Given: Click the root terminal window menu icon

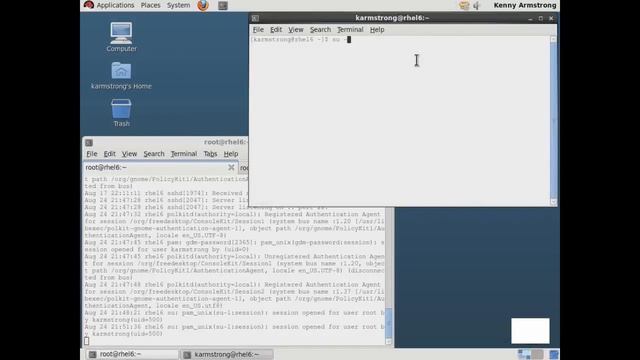Looking at the screenshot, I should click(x=89, y=142).
